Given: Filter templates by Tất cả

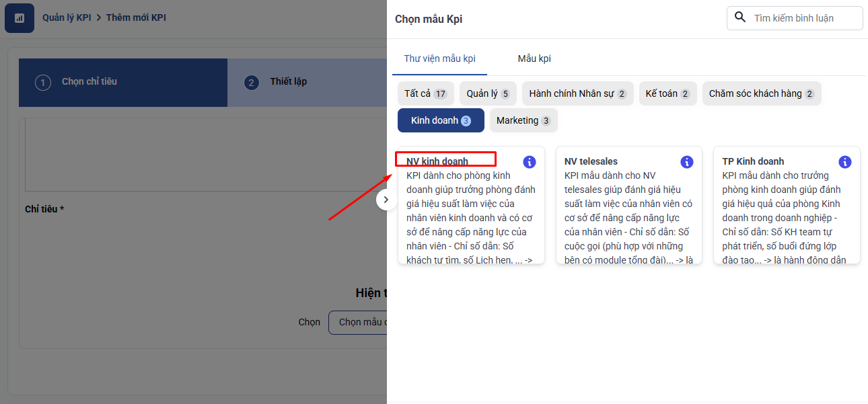Looking at the screenshot, I should click(x=425, y=93).
